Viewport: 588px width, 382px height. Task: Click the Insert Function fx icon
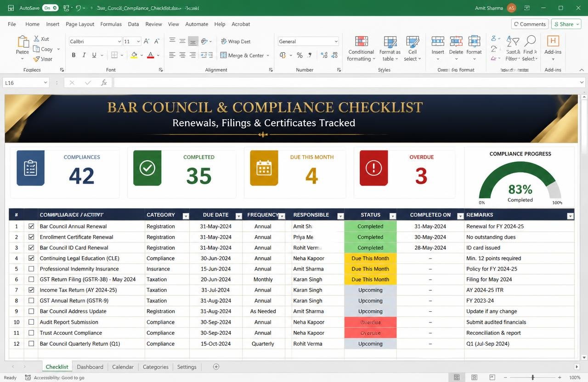104,83
